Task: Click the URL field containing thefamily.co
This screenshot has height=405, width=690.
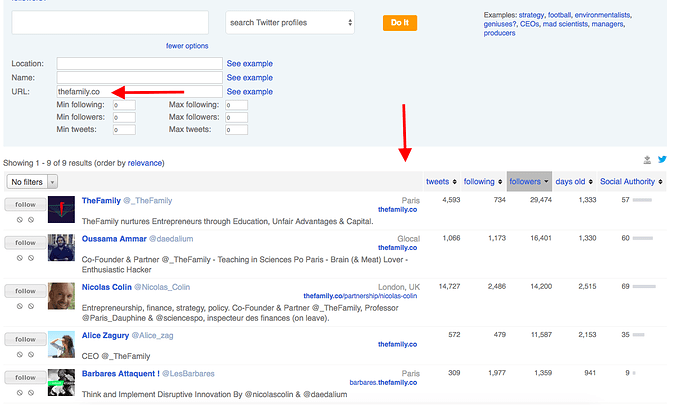Action: pyautogui.click(x=139, y=92)
